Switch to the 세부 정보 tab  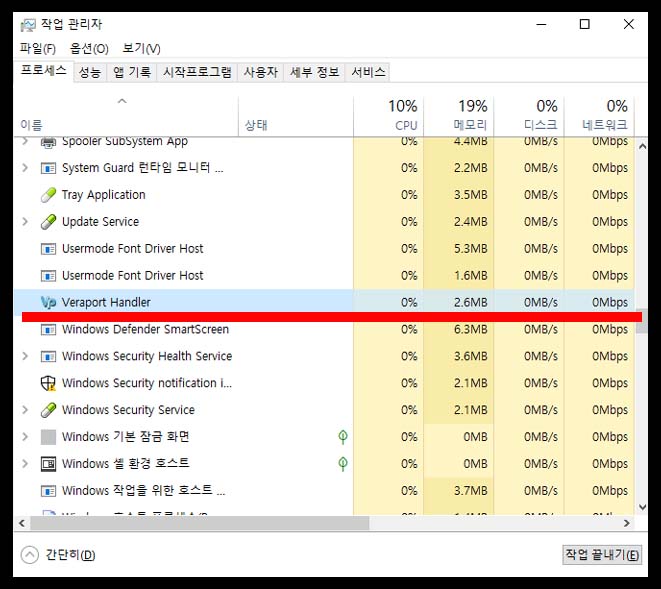click(x=314, y=73)
